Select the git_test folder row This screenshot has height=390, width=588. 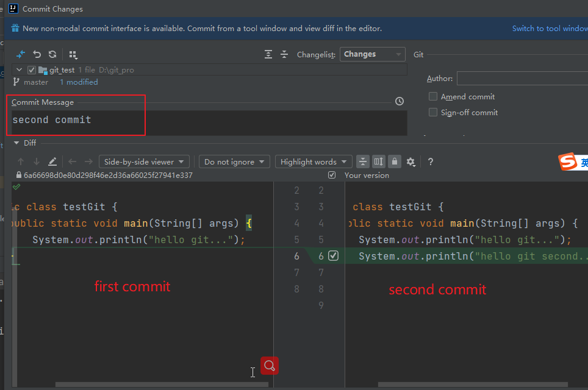[209, 70]
